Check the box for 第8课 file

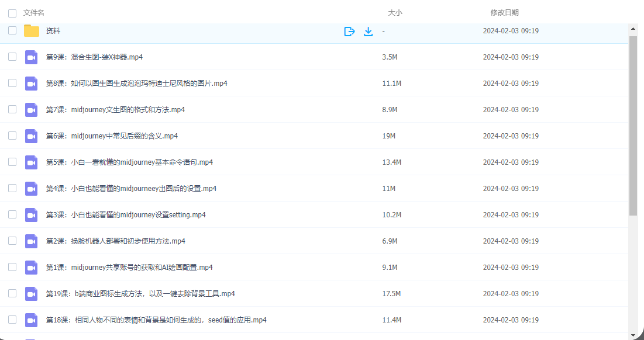(12, 84)
